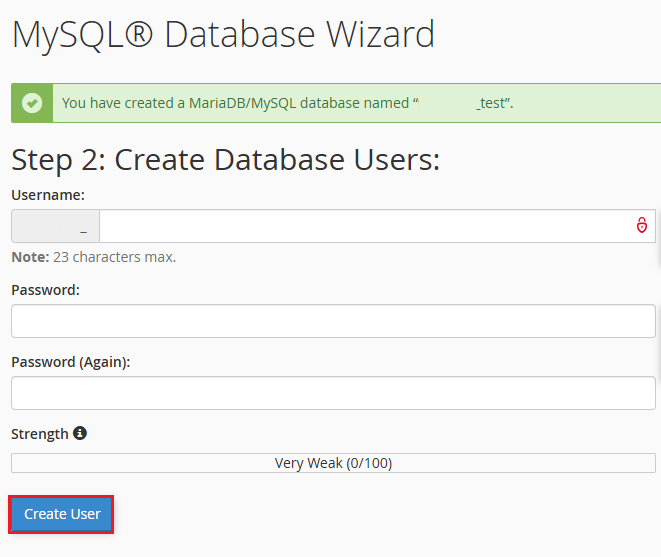This screenshot has height=557, width=661.
Task: Click the "Note: 23 characters max." text
Action: click(94, 257)
